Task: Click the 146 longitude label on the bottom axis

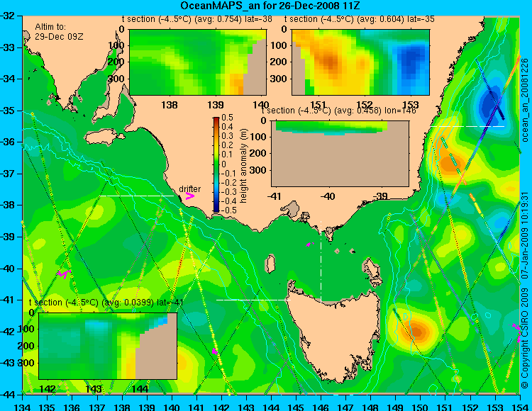Action: pyautogui.click(x=321, y=407)
